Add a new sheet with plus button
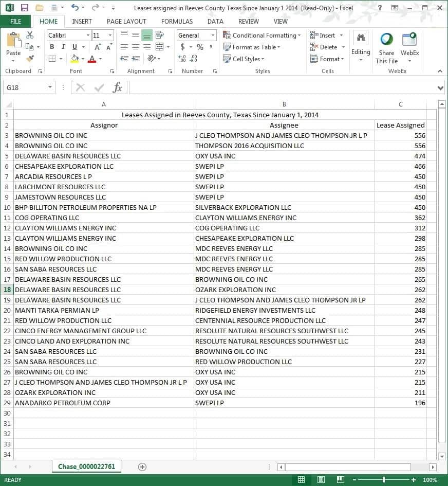Viewport: 448px width, 486px height. tap(142, 467)
